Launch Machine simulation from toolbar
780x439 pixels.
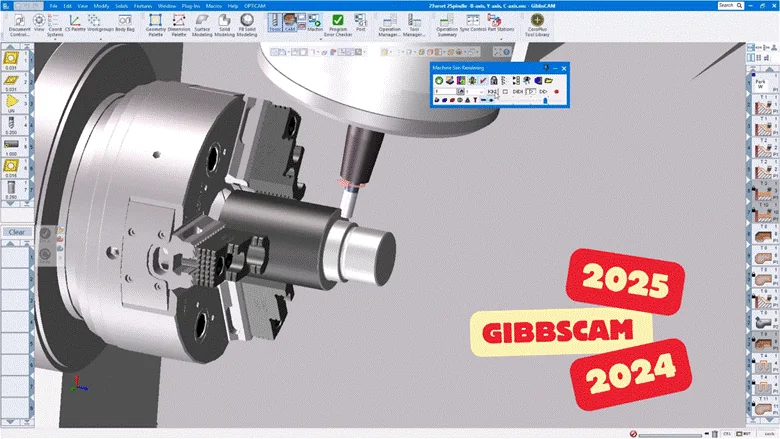315,23
